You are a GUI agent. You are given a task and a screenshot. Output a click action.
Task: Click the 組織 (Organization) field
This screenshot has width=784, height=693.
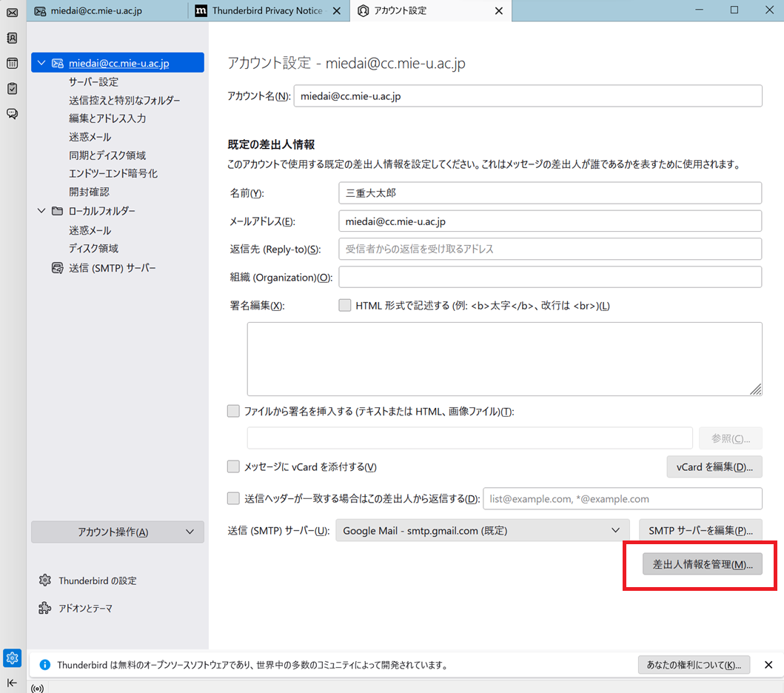coord(550,276)
